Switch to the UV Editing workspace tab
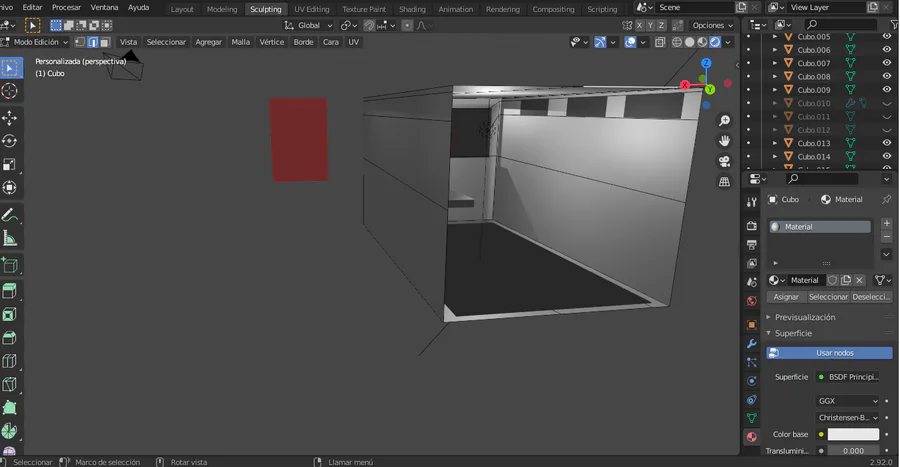Screen dimensions: 900x467 coord(312,9)
